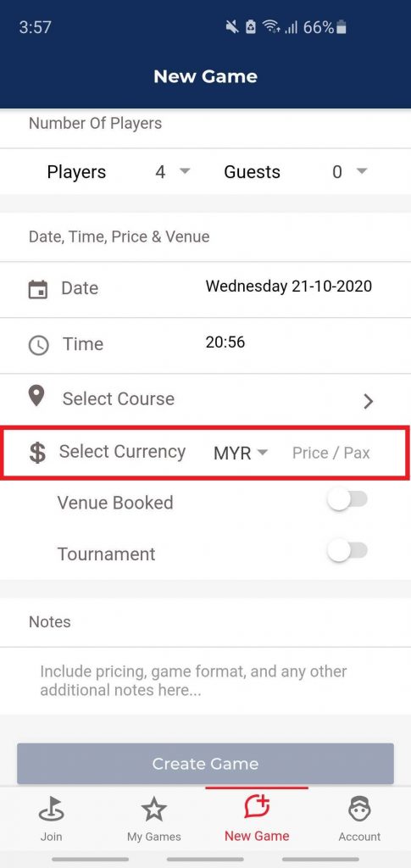Open Join via golf flag icon
Screen dimensions: 411x868
click(x=52, y=811)
